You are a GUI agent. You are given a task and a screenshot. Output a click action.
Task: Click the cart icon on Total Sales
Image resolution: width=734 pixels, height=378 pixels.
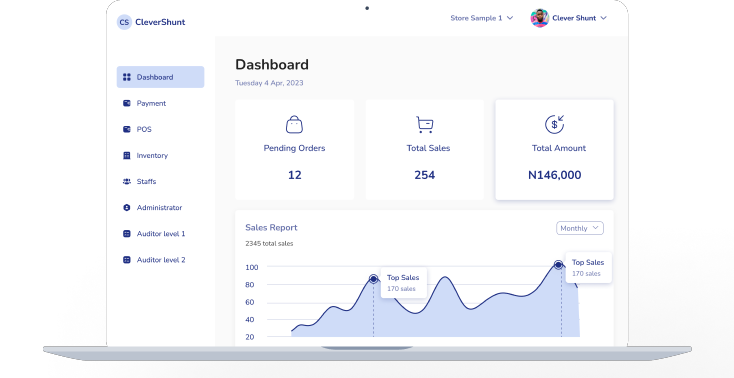[425, 125]
